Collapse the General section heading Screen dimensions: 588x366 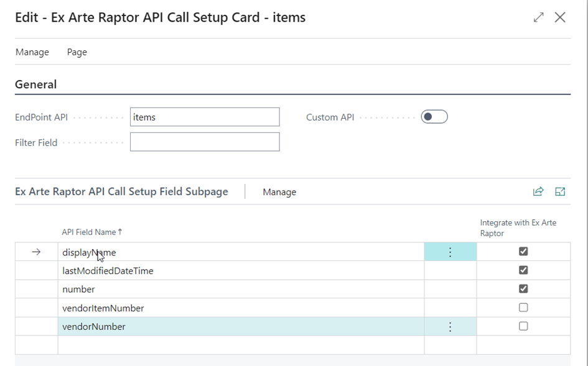(36, 85)
